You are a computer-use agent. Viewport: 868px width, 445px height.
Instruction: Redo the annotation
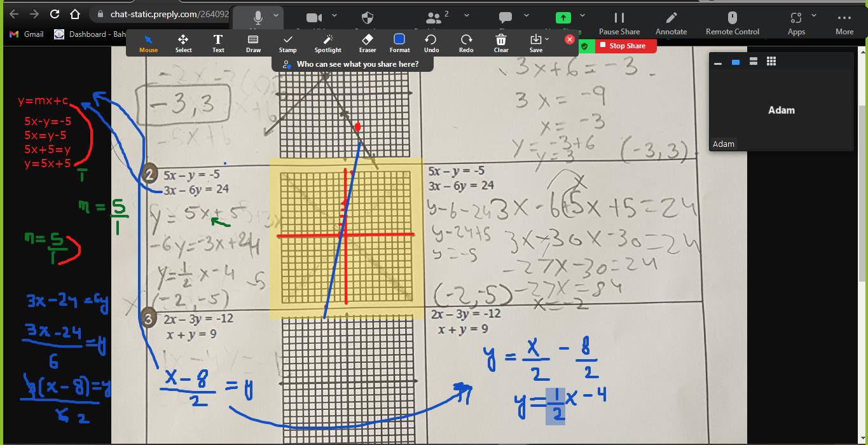(466, 43)
